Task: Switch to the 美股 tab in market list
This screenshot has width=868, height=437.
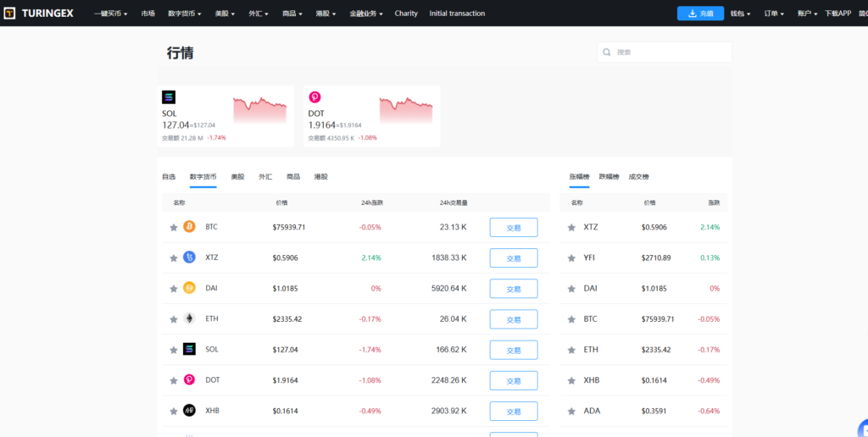Action: [237, 177]
